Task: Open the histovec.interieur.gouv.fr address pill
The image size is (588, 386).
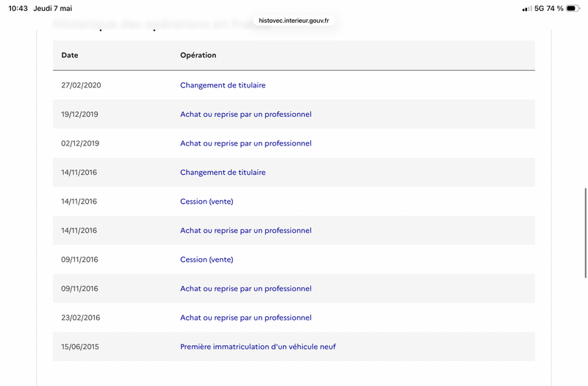Action: tap(293, 21)
